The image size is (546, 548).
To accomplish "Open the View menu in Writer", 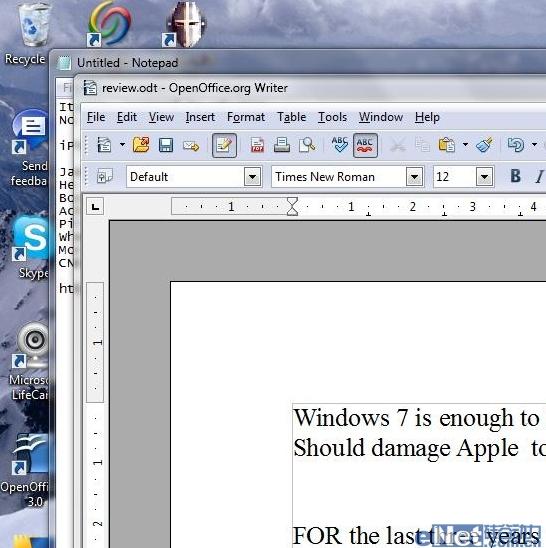I will click(161, 117).
